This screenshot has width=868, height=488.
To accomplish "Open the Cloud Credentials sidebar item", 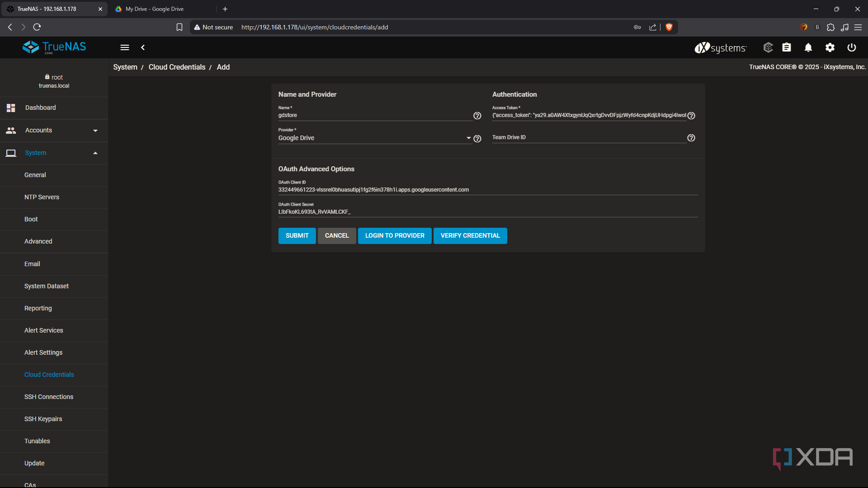I will coord(54,375).
